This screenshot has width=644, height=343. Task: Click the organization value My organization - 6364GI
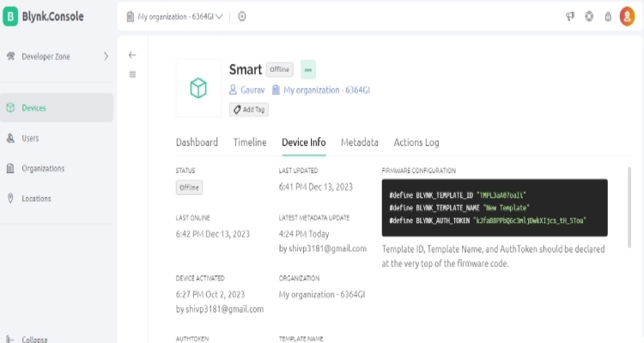(322, 295)
